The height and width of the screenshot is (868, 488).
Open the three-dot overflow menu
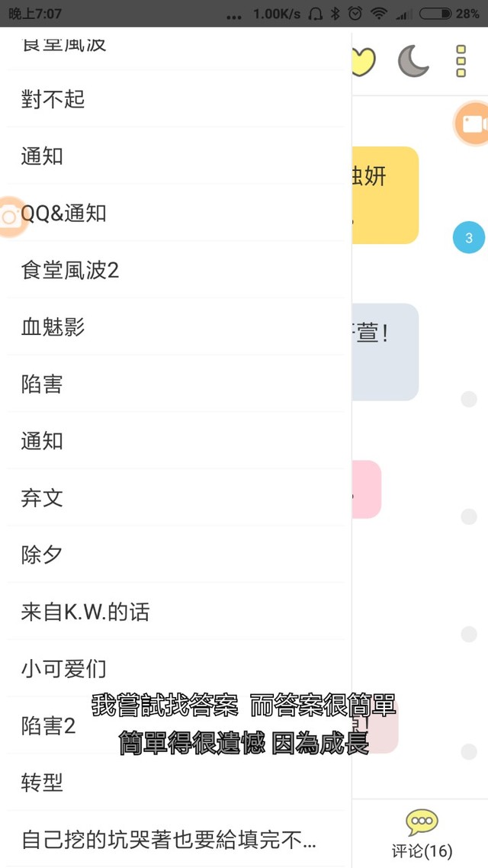[461, 61]
